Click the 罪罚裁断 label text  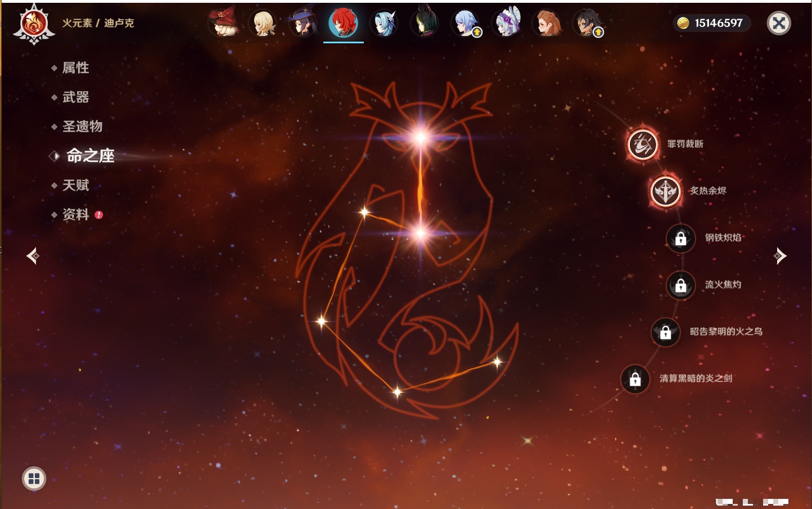[x=685, y=144]
